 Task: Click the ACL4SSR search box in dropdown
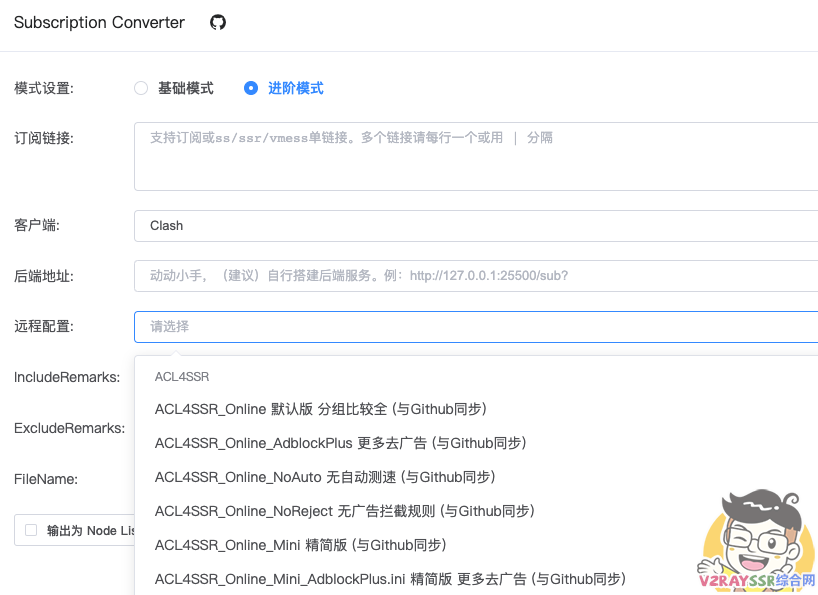[x=300, y=376]
